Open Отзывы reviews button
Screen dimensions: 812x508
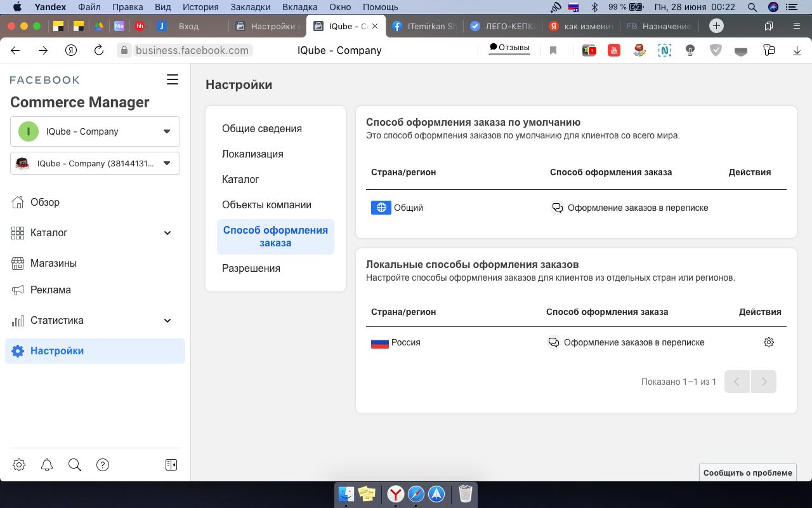(509, 48)
